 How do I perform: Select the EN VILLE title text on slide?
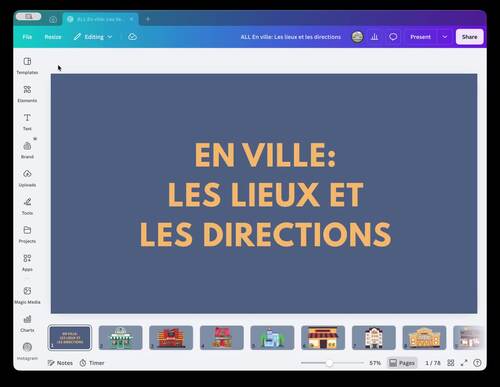(265, 194)
